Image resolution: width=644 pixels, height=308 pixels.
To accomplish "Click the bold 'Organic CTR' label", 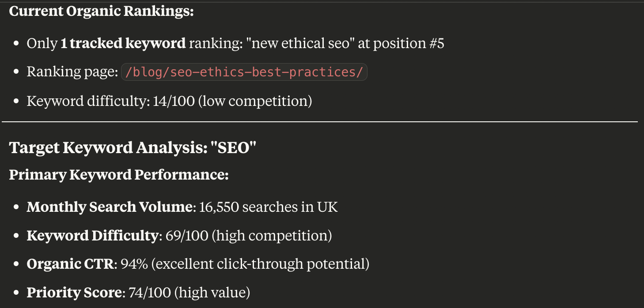I will [x=71, y=264].
